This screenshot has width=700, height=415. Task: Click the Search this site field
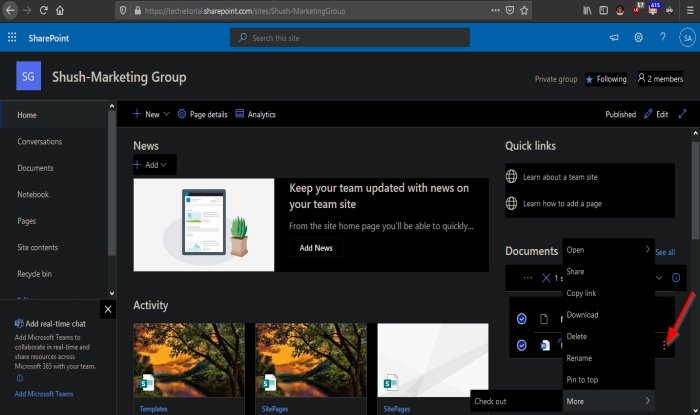(350, 38)
